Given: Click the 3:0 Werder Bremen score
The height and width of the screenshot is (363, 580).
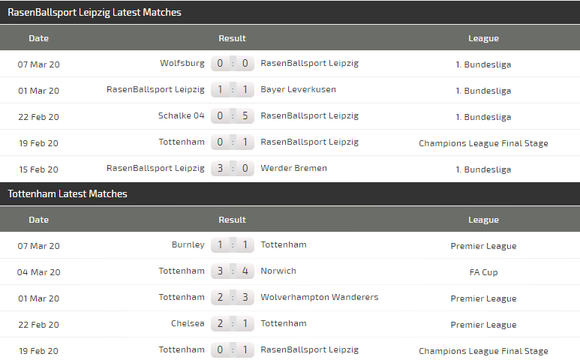Looking at the screenshot, I should (232, 168).
